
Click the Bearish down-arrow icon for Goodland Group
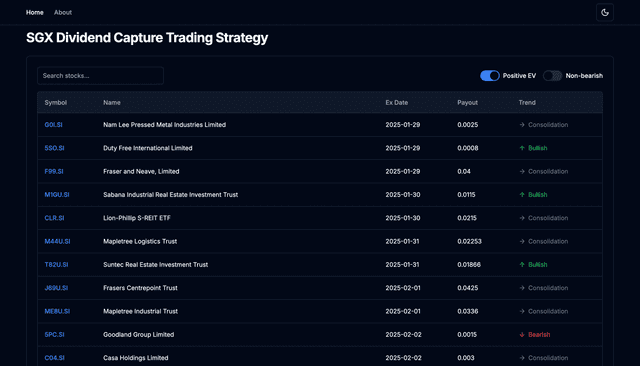pyautogui.click(x=522, y=334)
